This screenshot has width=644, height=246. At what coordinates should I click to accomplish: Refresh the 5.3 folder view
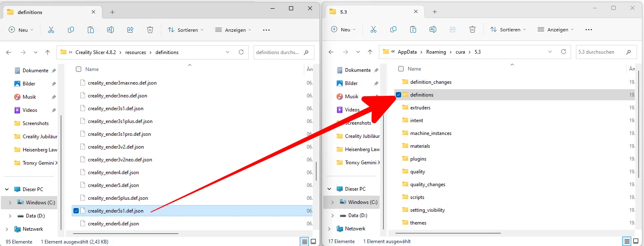click(564, 52)
